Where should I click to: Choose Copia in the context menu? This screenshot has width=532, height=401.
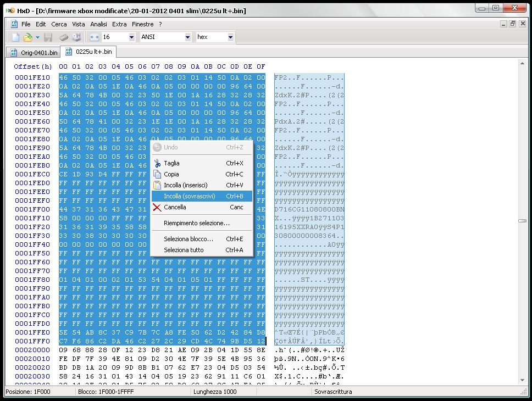[x=202, y=174]
